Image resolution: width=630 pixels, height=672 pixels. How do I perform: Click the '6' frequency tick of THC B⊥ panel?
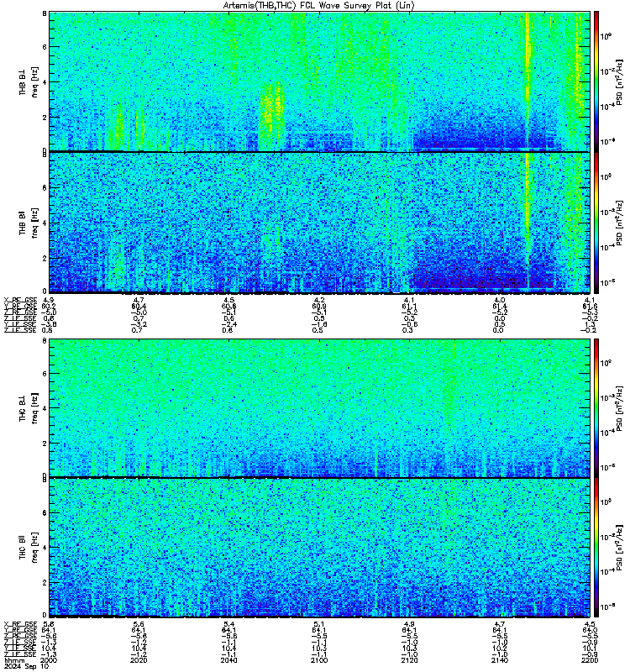[x=45, y=373]
